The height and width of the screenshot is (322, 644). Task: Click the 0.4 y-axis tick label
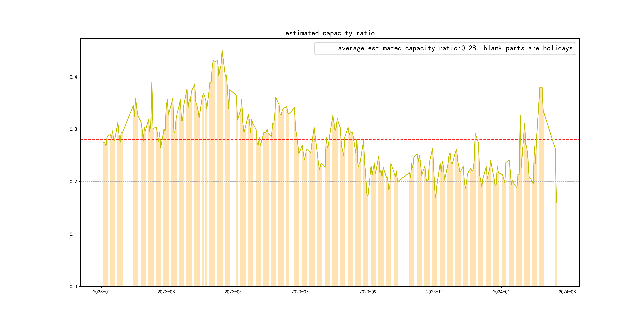pos(73,77)
